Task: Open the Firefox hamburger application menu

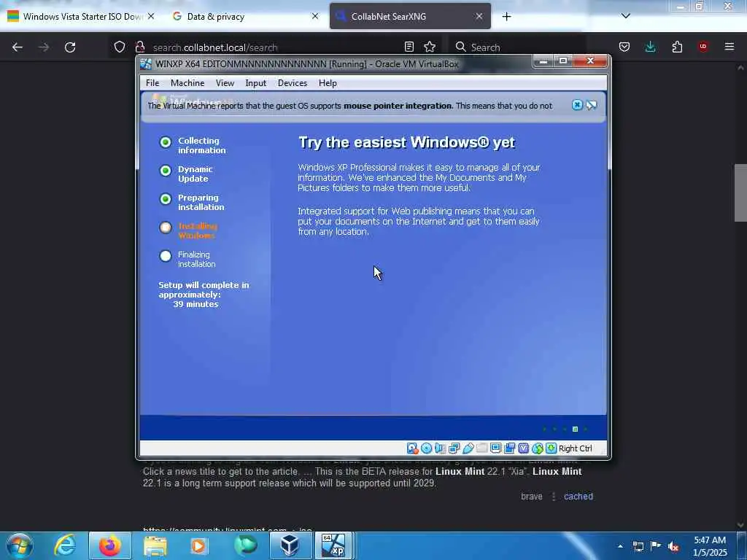Action: (729, 47)
